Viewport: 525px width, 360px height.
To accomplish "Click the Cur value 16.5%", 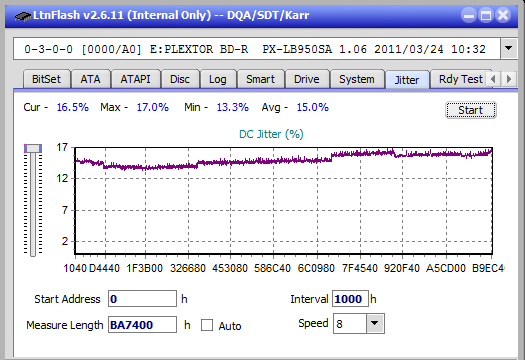I will click(73, 107).
